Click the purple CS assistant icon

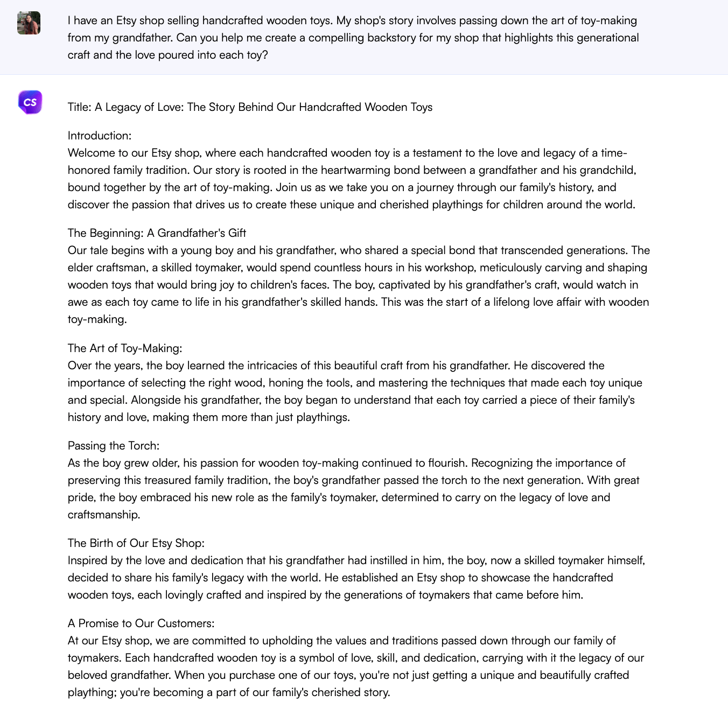30,102
